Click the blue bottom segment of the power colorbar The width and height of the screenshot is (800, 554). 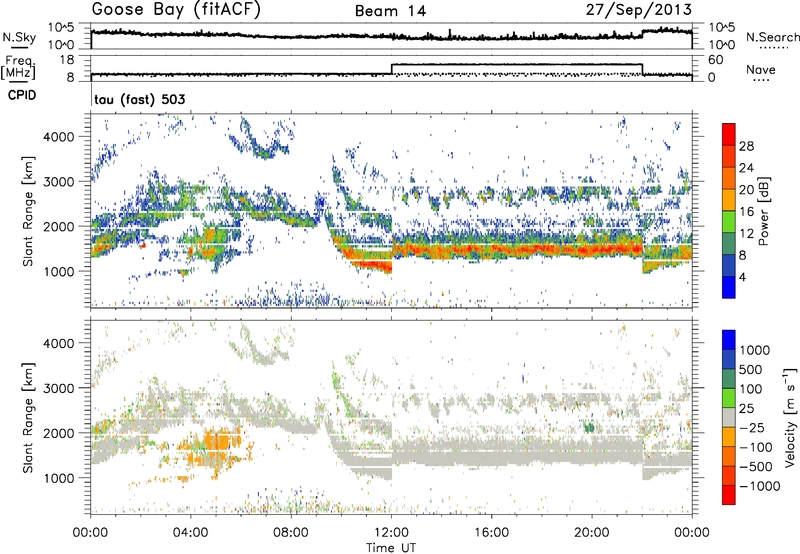[x=729, y=287]
